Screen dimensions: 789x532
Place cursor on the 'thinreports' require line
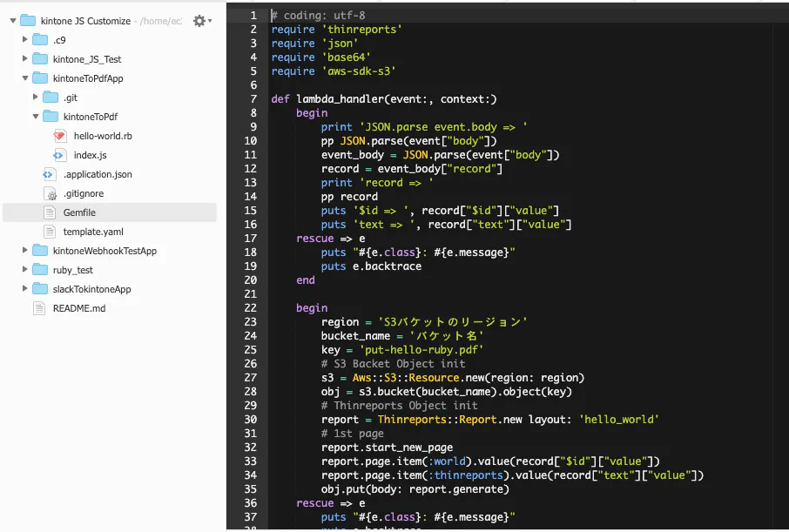tap(337, 30)
